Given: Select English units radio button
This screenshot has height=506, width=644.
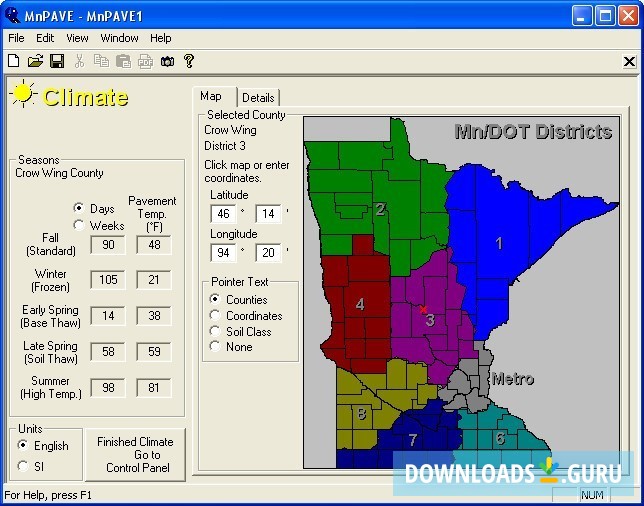Looking at the screenshot, I should coord(23,445).
